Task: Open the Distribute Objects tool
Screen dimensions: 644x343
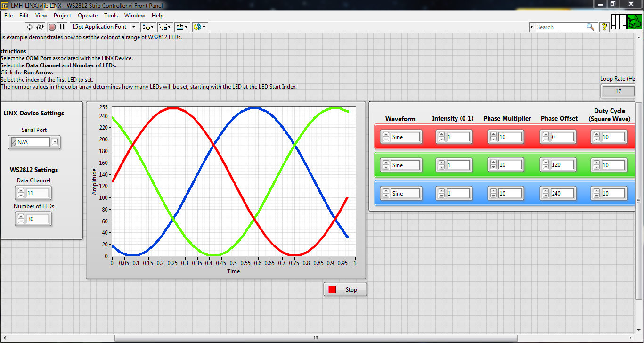Action: pos(164,27)
